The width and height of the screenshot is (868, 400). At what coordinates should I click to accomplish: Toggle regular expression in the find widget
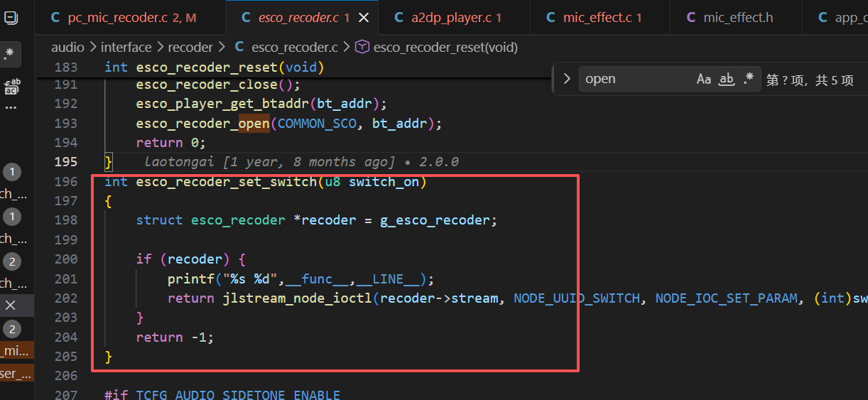click(748, 79)
